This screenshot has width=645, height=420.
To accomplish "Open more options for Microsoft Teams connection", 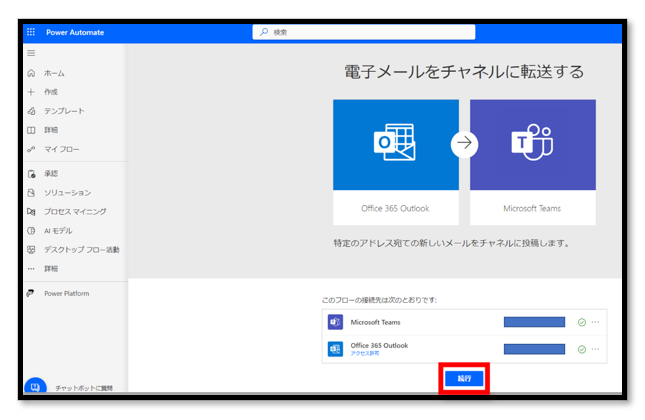I will [595, 322].
